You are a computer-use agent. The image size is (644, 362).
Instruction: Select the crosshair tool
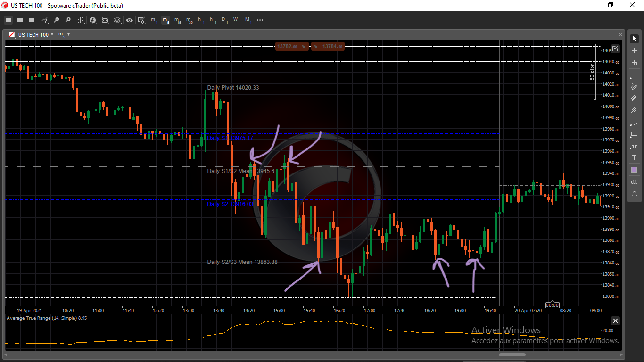(x=634, y=50)
